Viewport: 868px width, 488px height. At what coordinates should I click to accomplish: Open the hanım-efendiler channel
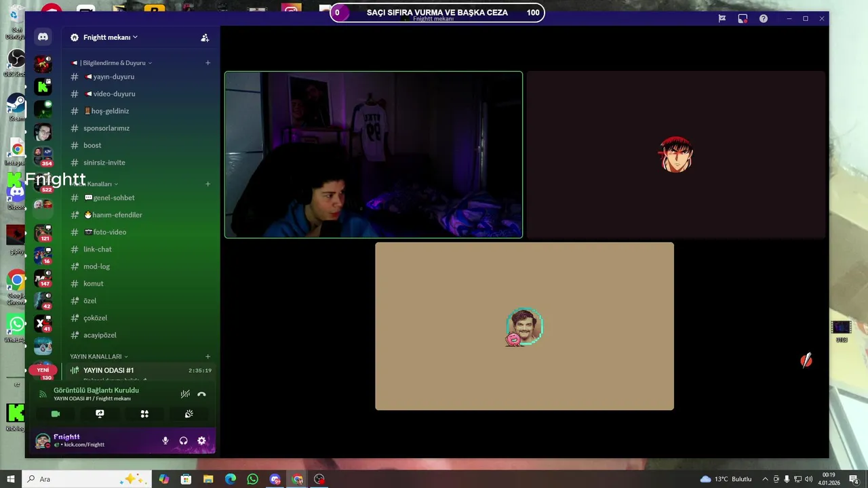(x=140, y=215)
